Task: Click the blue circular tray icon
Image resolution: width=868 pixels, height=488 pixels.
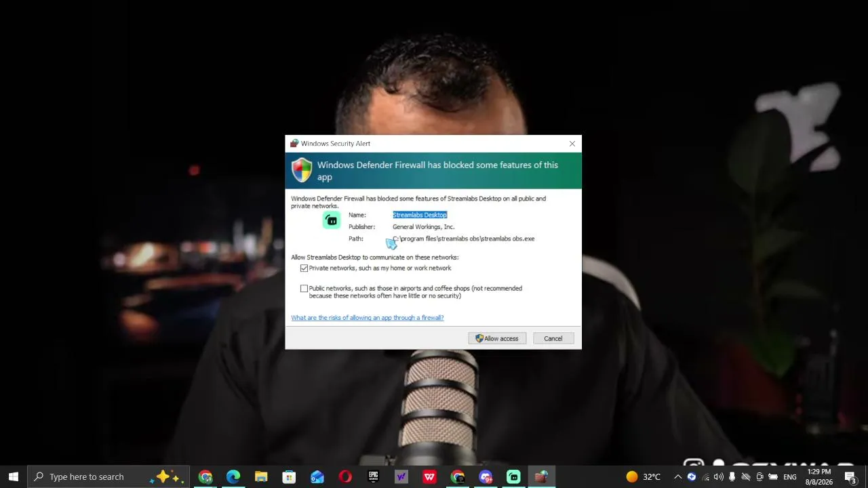Action: [x=692, y=476]
